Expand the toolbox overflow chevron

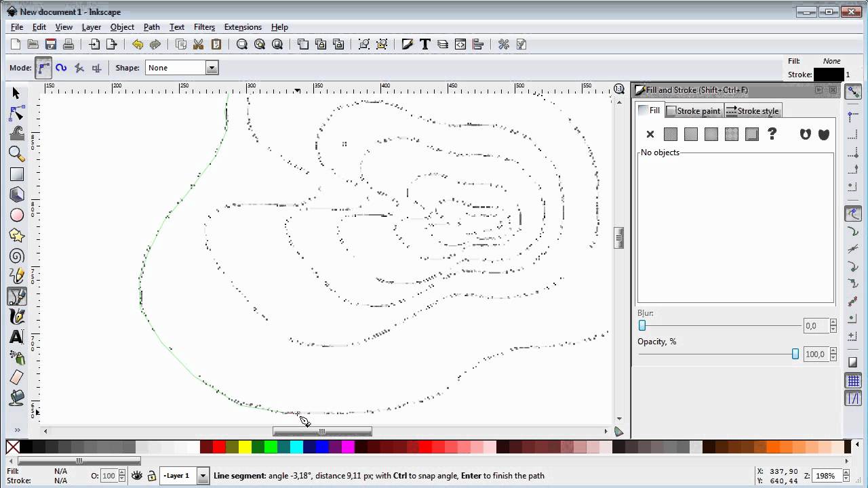click(16, 430)
